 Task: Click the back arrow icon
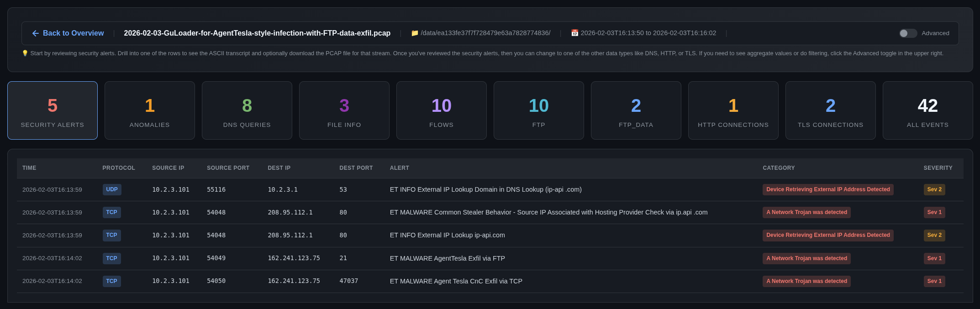[x=35, y=33]
